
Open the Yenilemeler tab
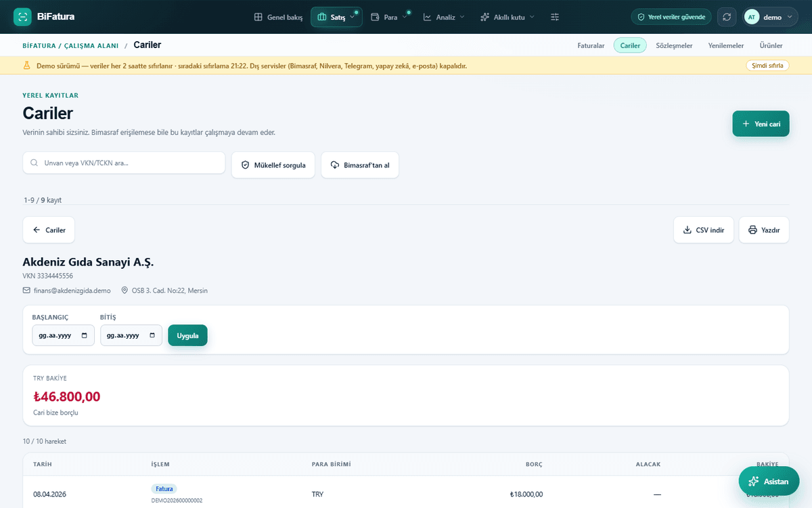(x=725, y=45)
